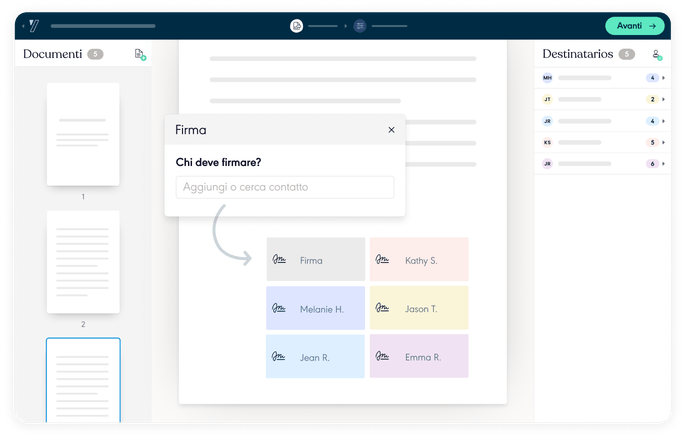Click the signature icon in Emma R. field

(382, 356)
